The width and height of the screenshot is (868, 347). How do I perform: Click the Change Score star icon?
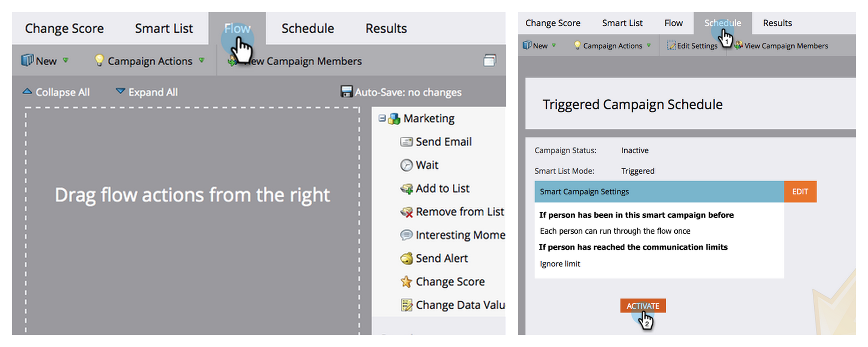coord(406,282)
